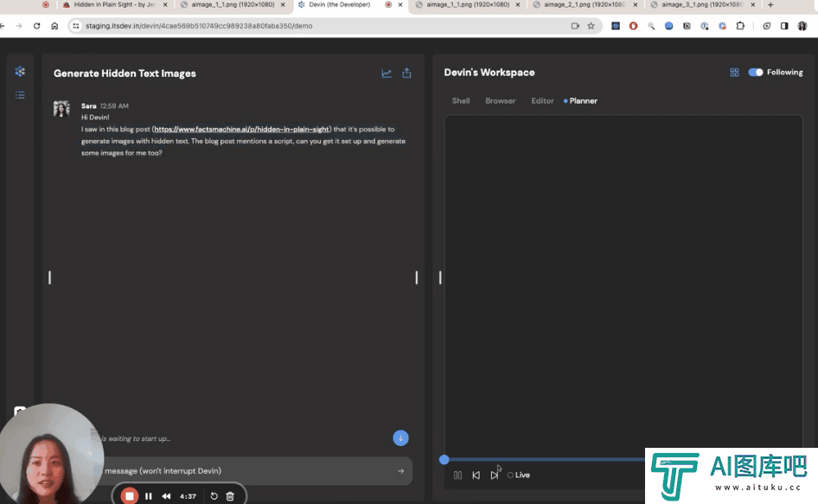
Task: Click the forward navigation arrow
Action: pyautogui.click(x=19, y=26)
